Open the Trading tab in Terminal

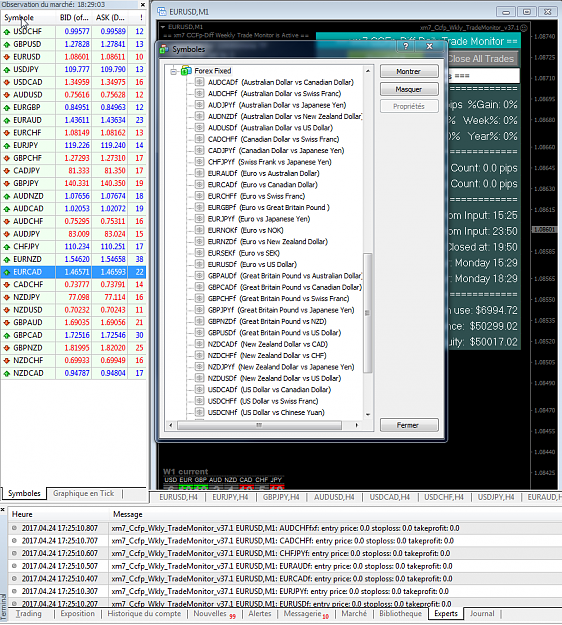pos(29,614)
